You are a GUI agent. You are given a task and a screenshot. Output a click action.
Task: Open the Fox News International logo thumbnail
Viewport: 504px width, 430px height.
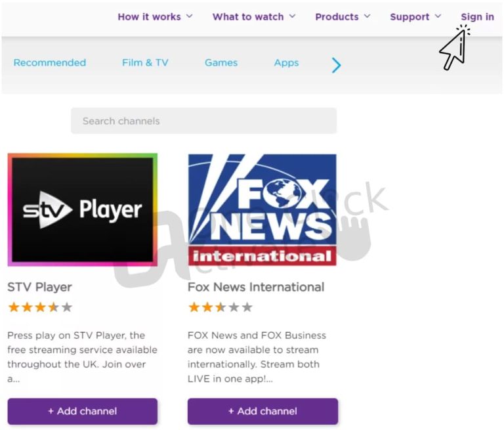262,209
